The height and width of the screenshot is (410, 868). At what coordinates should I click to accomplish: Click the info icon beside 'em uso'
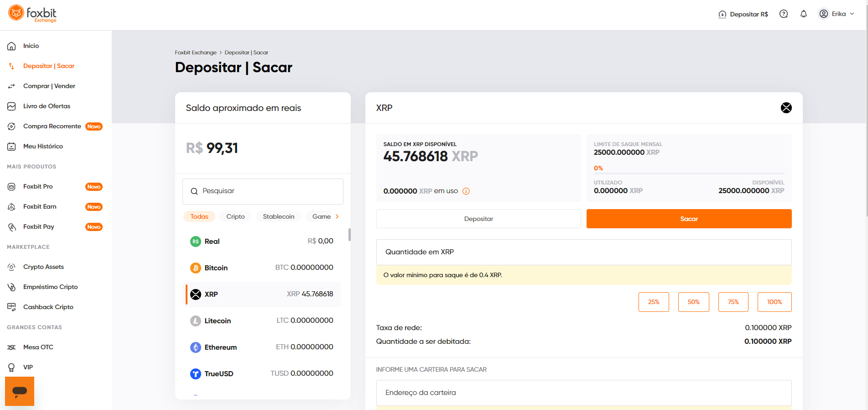(x=466, y=191)
